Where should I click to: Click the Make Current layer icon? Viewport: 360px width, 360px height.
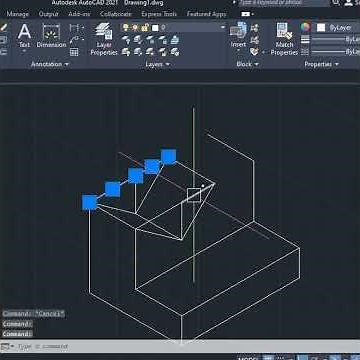(175, 40)
